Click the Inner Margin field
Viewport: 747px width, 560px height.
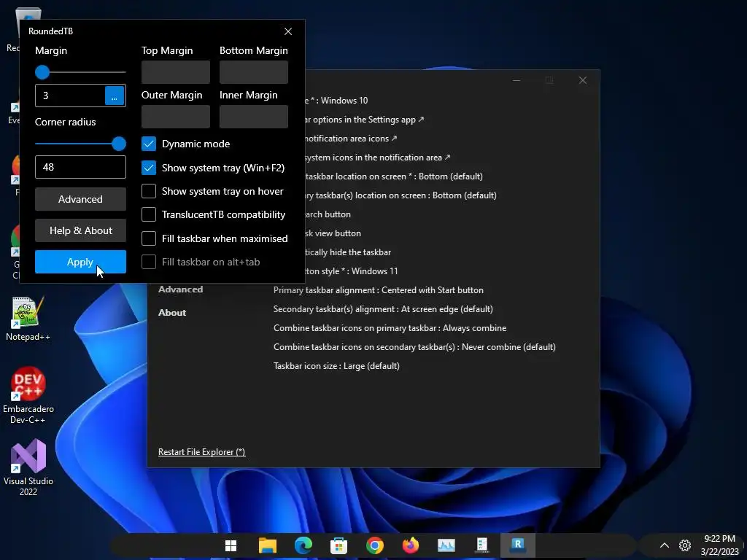253,117
